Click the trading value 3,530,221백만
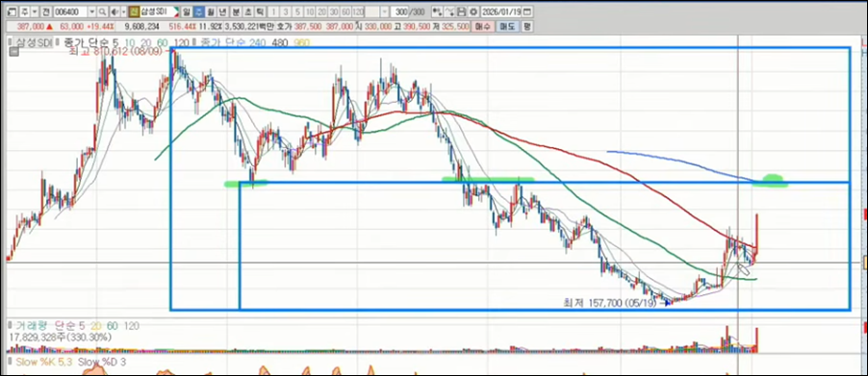This screenshot has width=868, height=376. pyautogui.click(x=248, y=27)
